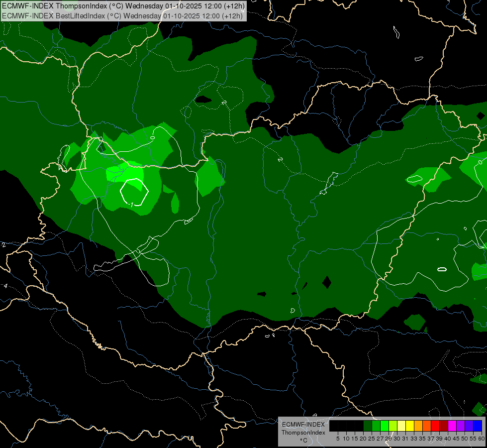Viewport: 487px width, 448px height.
Task: Click legend tick value 33
Action: tap(414, 439)
